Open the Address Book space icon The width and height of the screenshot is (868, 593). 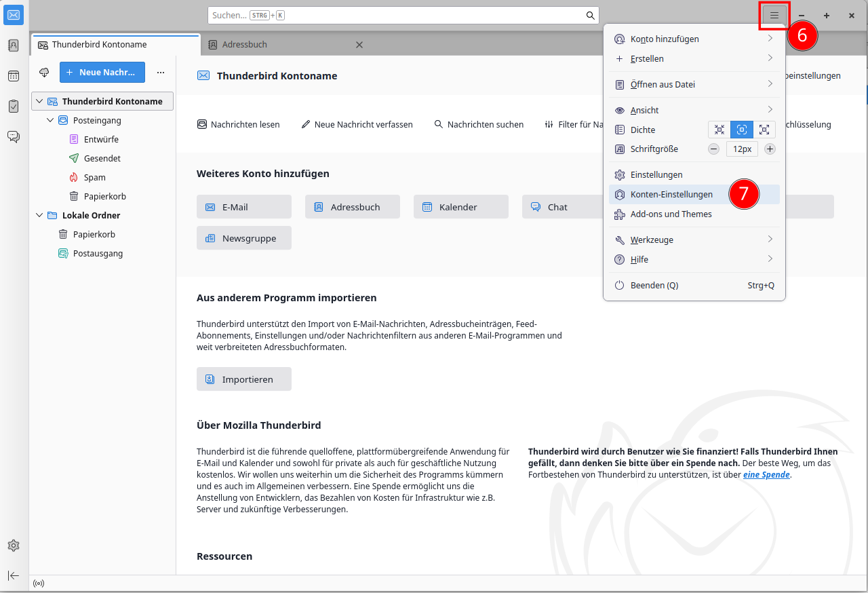[14, 45]
